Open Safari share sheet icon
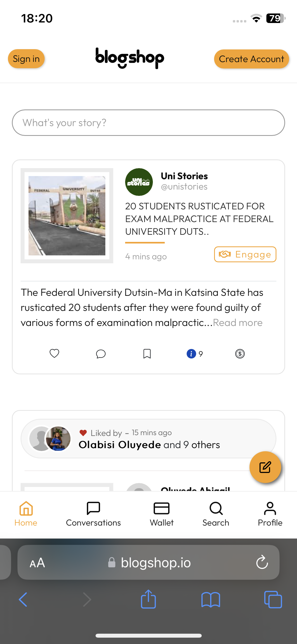 click(x=148, y=599)
